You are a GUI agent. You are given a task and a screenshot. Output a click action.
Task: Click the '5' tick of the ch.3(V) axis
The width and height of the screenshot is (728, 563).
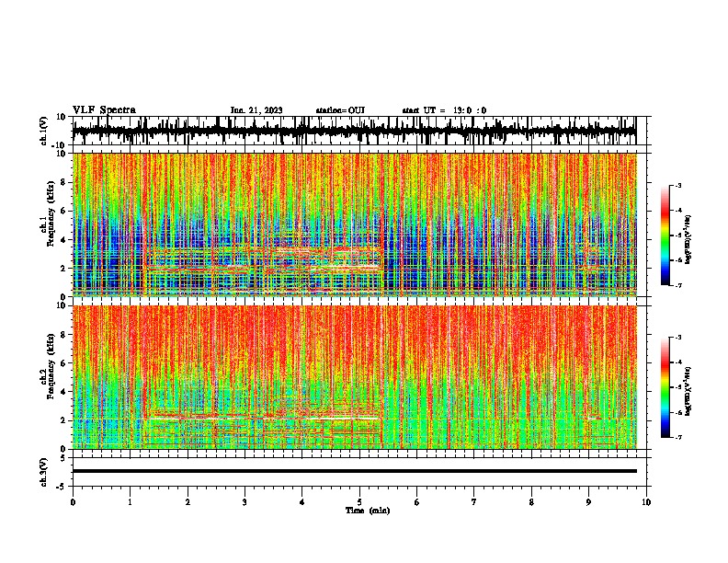point(64,458)
